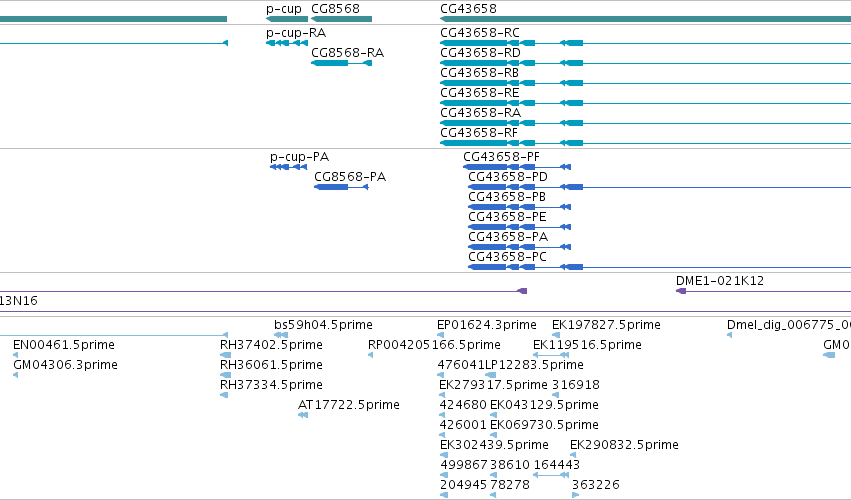Click the 424680 feature label

[x=462, y=406]
